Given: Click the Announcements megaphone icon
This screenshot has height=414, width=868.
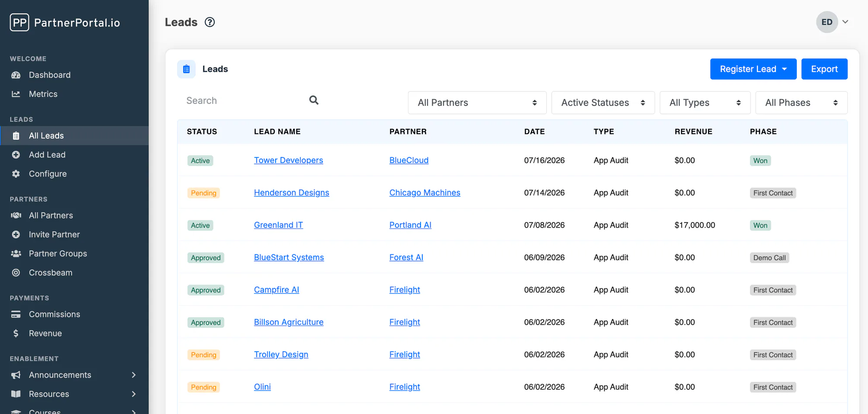Looking at the screenshot, I should pos(16,375).
